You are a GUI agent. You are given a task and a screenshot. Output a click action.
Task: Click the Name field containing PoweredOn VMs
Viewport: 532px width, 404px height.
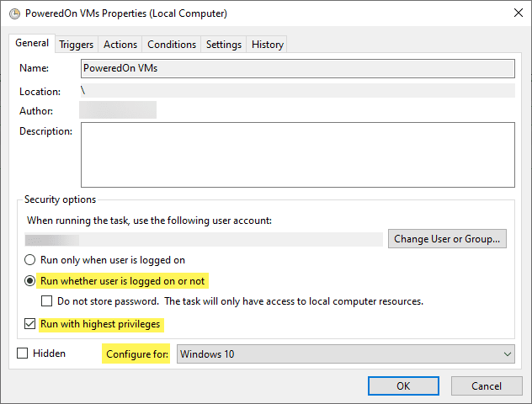[x=298, y=68]
